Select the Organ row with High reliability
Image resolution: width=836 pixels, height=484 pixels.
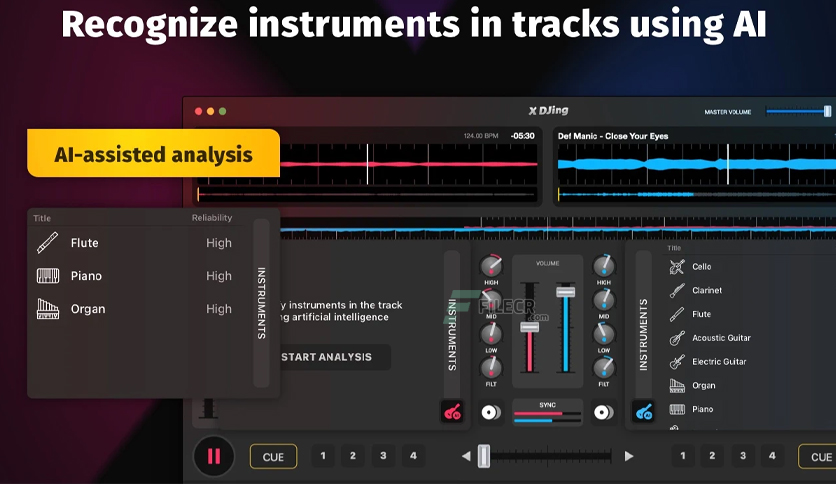[x=136, y=309]
